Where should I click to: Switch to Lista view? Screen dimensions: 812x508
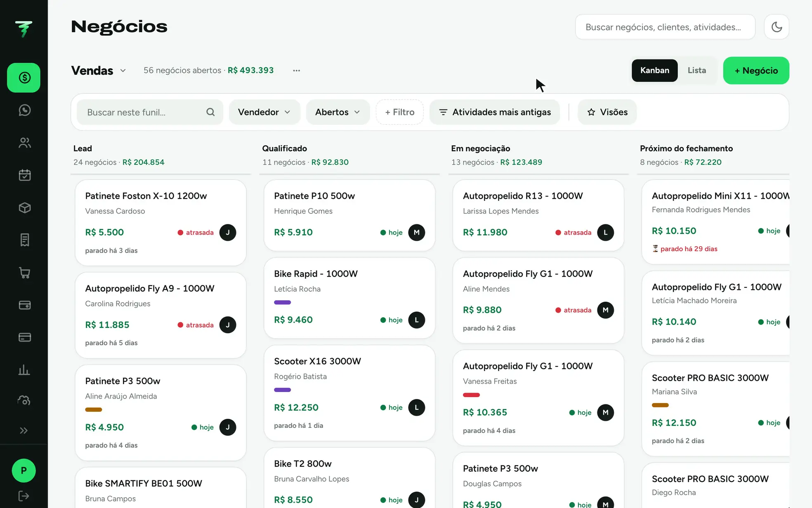point(696,70)
